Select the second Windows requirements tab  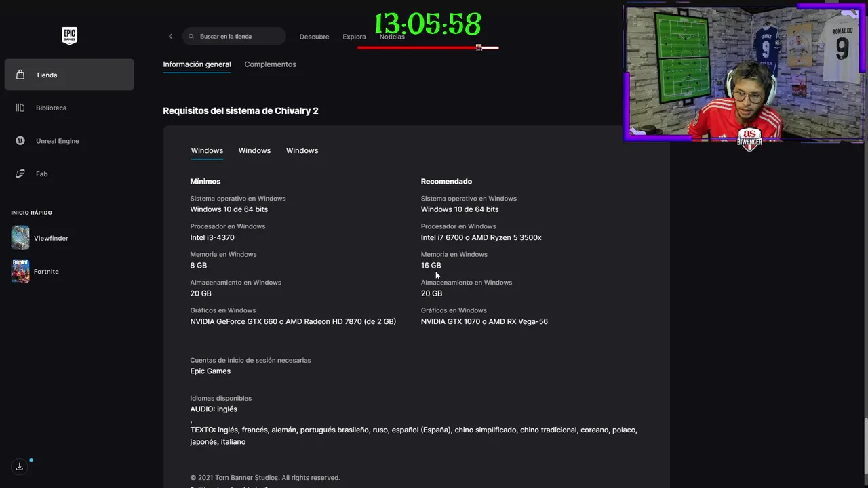(254, 150)
